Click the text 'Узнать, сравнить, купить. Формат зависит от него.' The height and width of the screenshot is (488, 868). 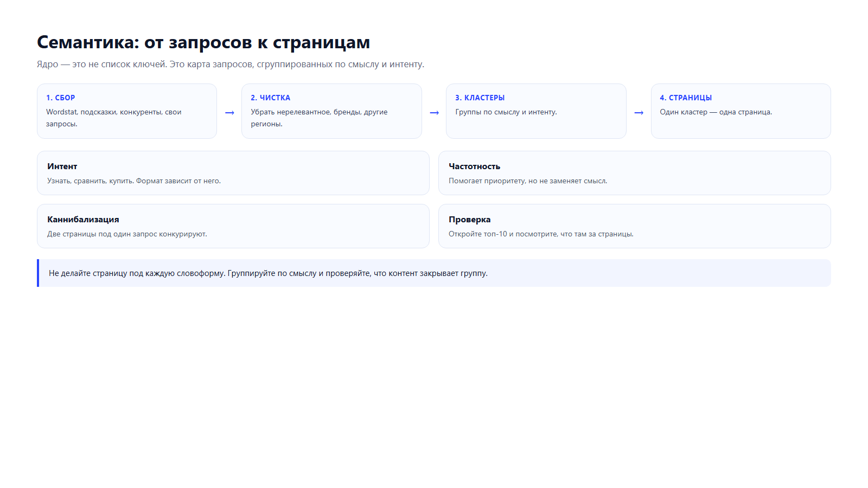point(134,181)
